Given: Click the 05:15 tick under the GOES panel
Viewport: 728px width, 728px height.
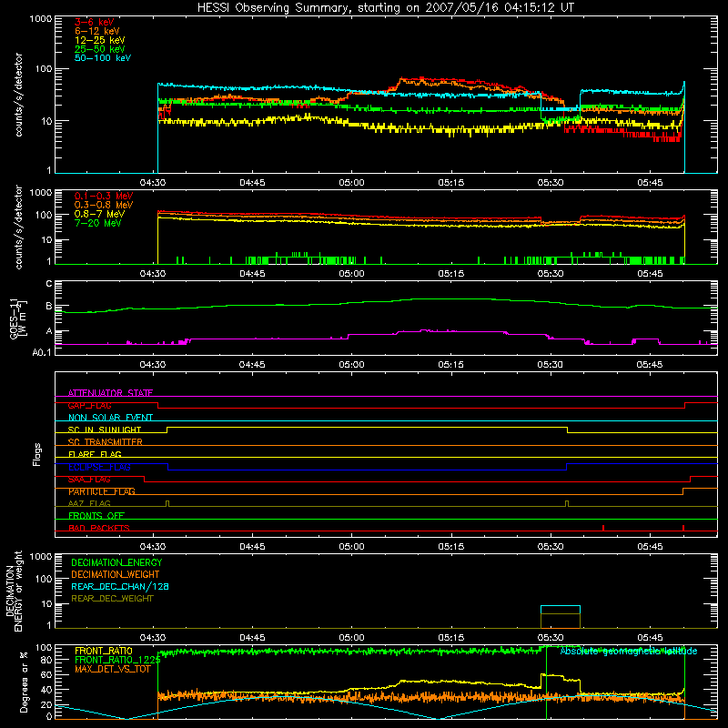Looking at the screenshot, I should (x=450, y=365).
